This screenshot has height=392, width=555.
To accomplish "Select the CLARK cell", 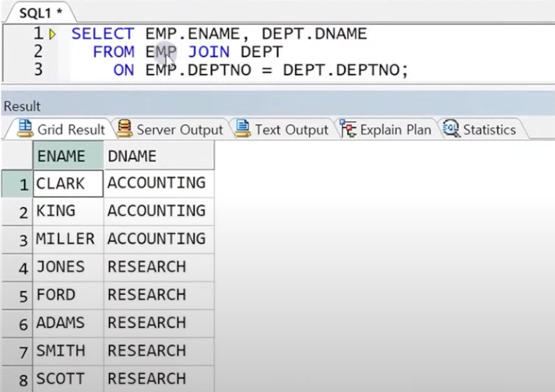I will [68, 184].
